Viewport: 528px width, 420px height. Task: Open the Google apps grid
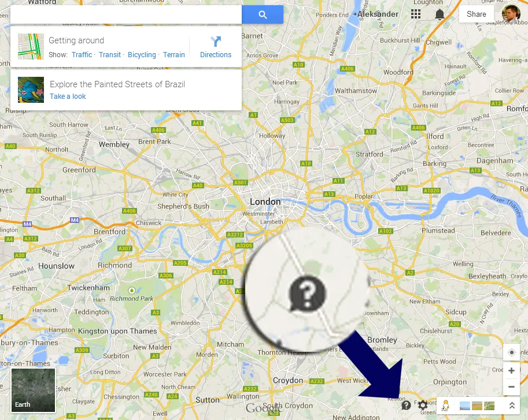[x=416, y=14]
